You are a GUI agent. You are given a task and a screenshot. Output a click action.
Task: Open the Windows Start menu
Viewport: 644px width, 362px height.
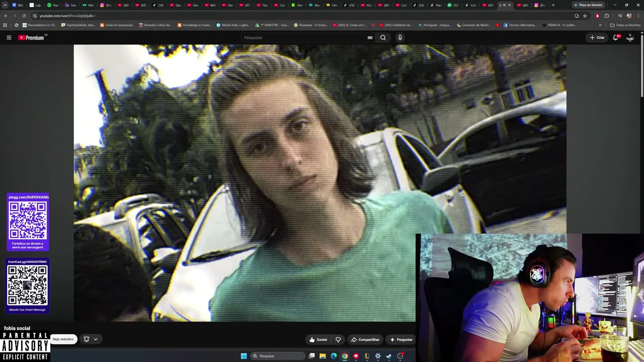(244, 356)
